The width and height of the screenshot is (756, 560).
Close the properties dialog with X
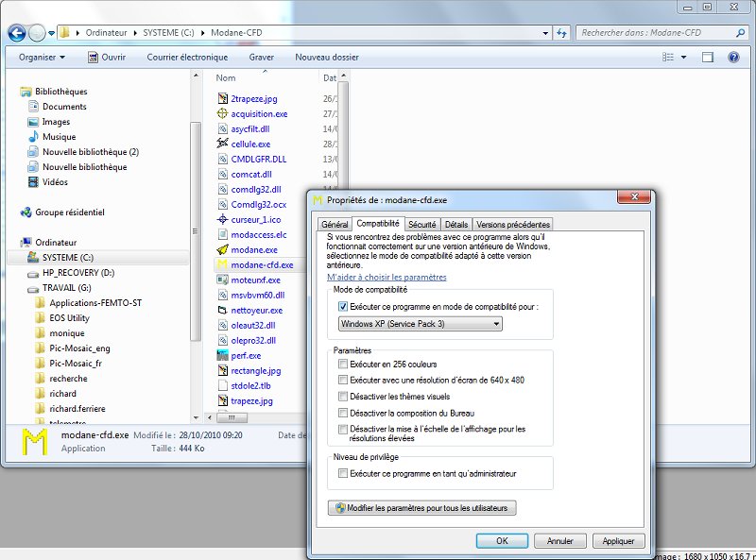[x=634, y=196]
